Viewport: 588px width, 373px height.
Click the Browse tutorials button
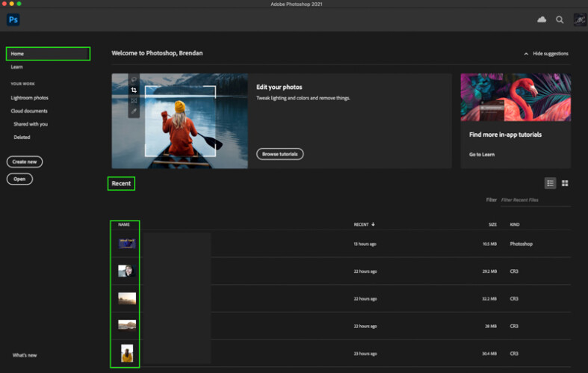click(280, 154)
